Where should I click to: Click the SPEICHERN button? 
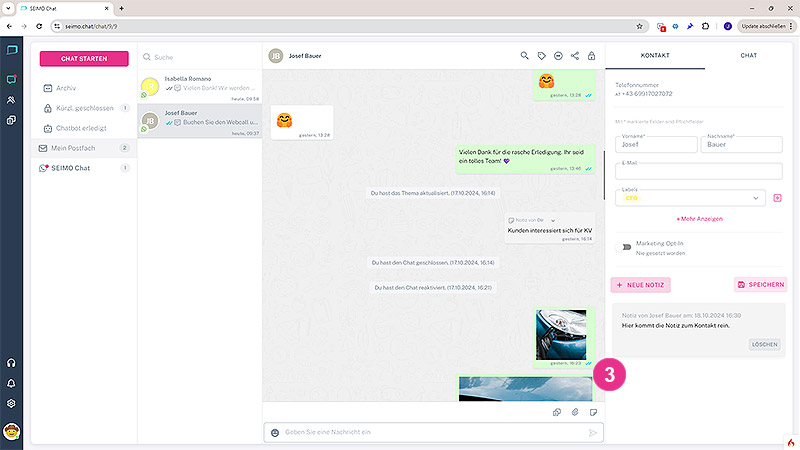click(x=760, y=285)
